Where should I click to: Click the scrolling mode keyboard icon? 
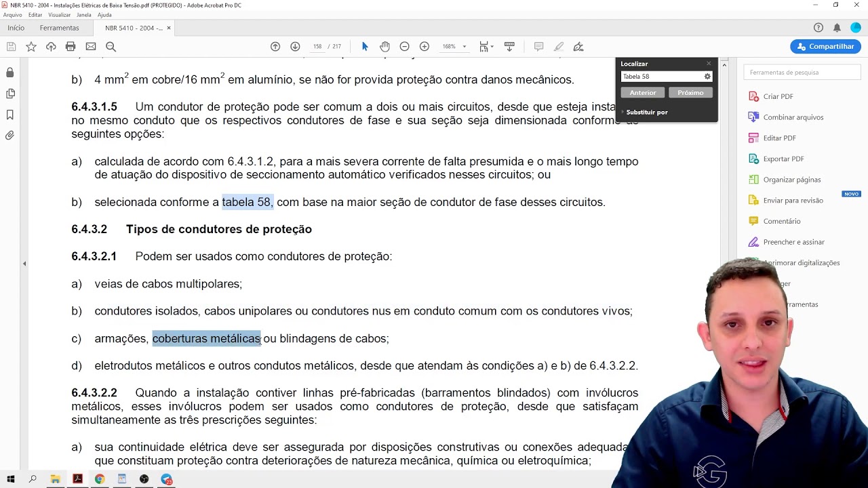tap(509, 47)
